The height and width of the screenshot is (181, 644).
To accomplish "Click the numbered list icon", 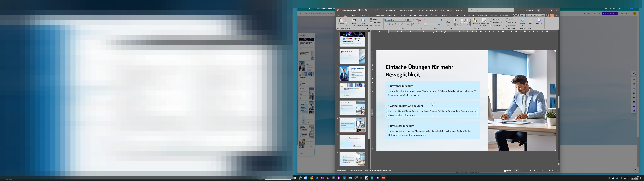I will pyautogui.click(x=431, y=20).
